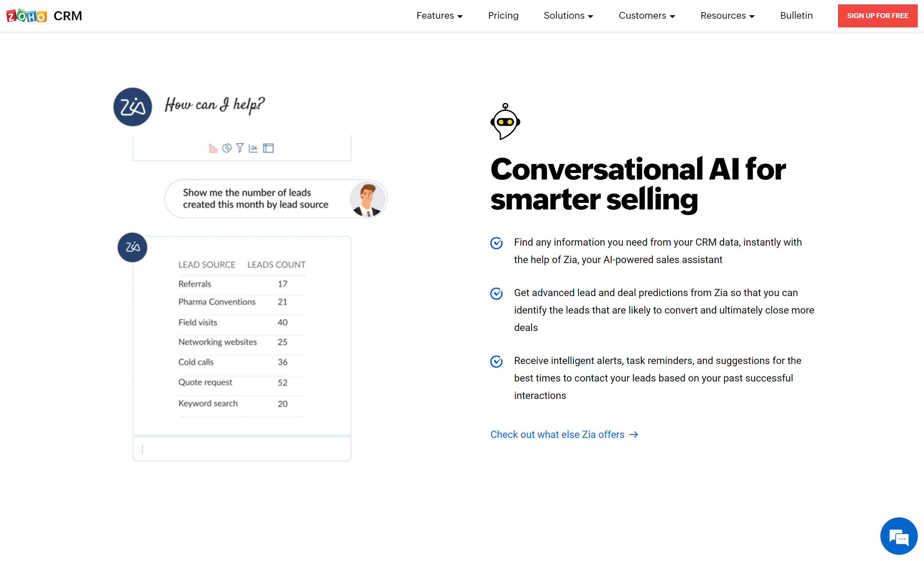Expand the Resources dropdown menu

(727, 16)
